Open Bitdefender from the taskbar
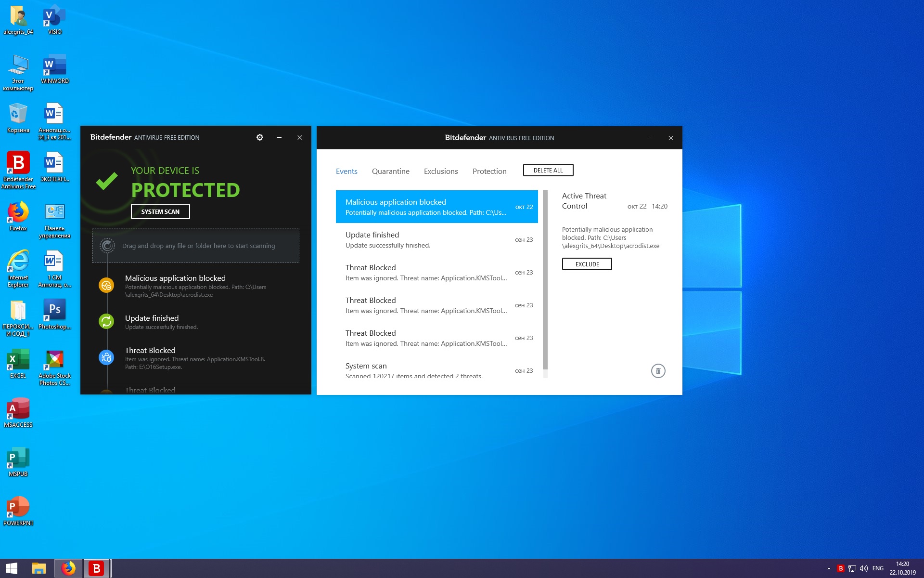 97,568
